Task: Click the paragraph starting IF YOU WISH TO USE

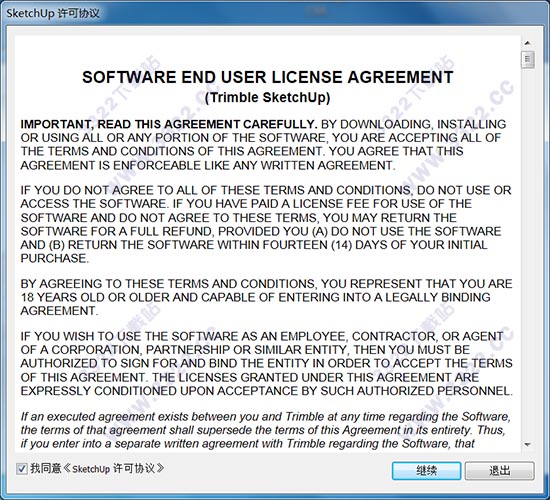Action: 267,364
